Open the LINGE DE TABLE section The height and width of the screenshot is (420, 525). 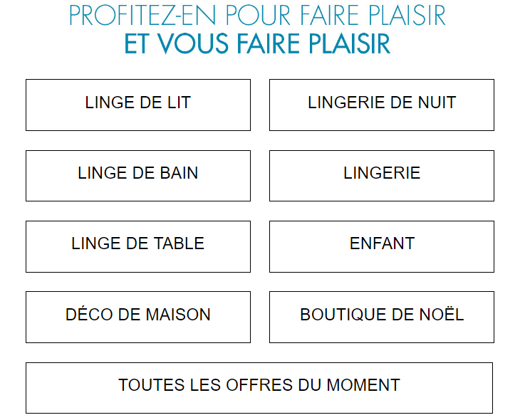(x=138, y=246)
